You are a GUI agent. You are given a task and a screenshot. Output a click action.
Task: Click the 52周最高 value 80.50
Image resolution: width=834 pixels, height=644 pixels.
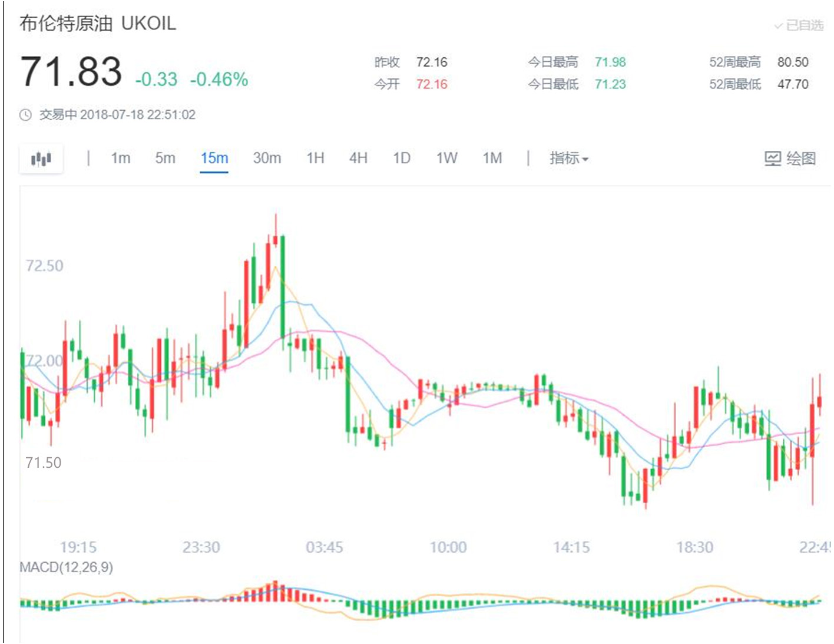coord(793,62)
